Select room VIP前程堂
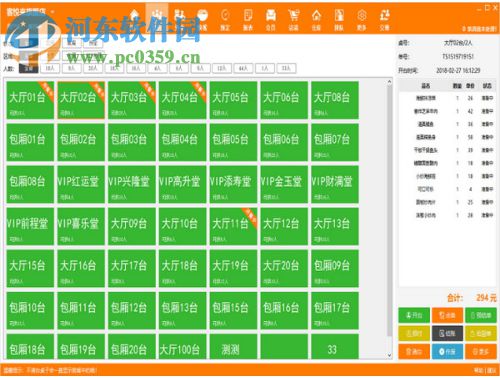Image resolution: width=500 pixels, height=378 pixels. (30, 226)
